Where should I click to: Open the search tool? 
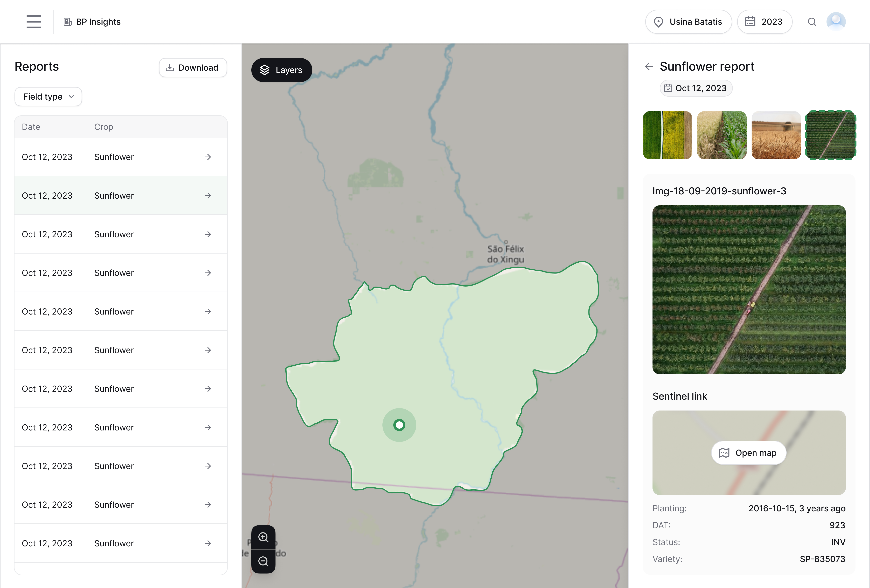(812, 22)
